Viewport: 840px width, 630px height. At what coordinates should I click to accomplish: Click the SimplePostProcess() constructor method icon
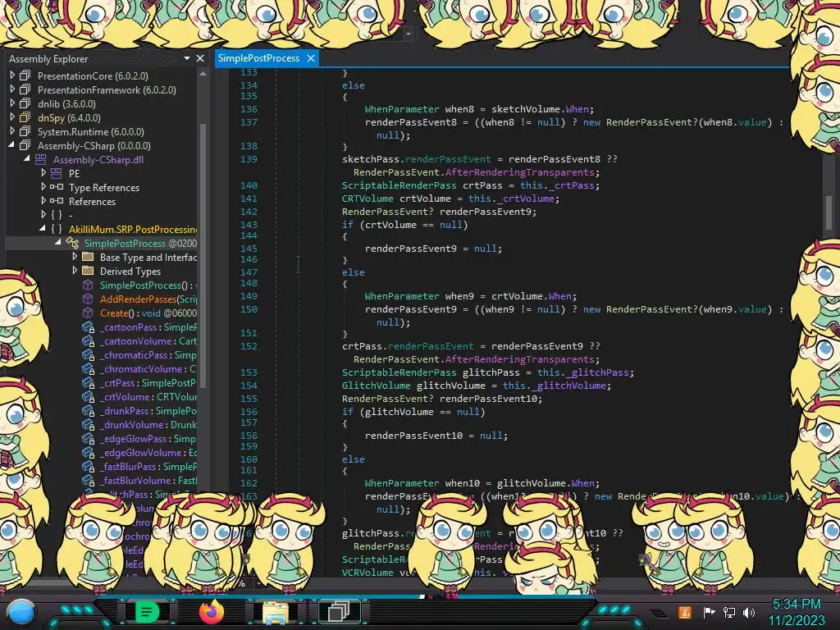coord(88,285)
